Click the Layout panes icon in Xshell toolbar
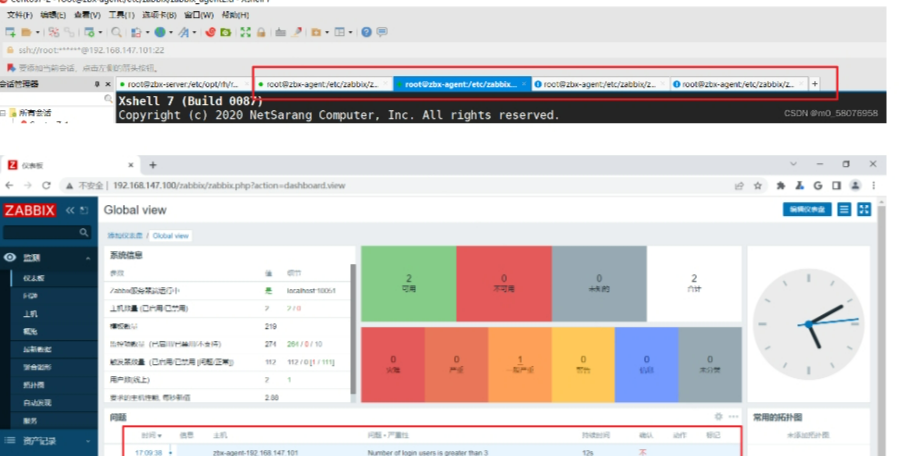The height and width of the screenshot is (456, 905). point(340,32)
